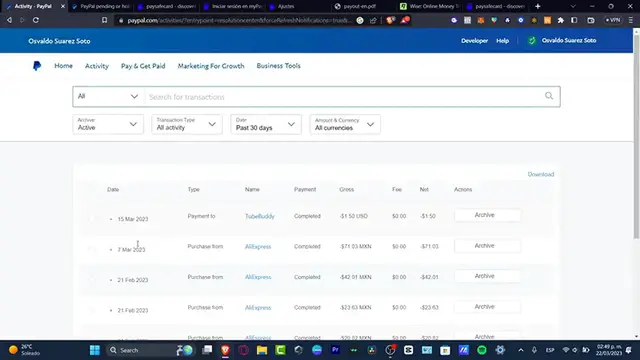Open Spotify from the taskbar
The height and width of the screenshot is (360, 640).
pyautogui.click(x=482, y=350)
